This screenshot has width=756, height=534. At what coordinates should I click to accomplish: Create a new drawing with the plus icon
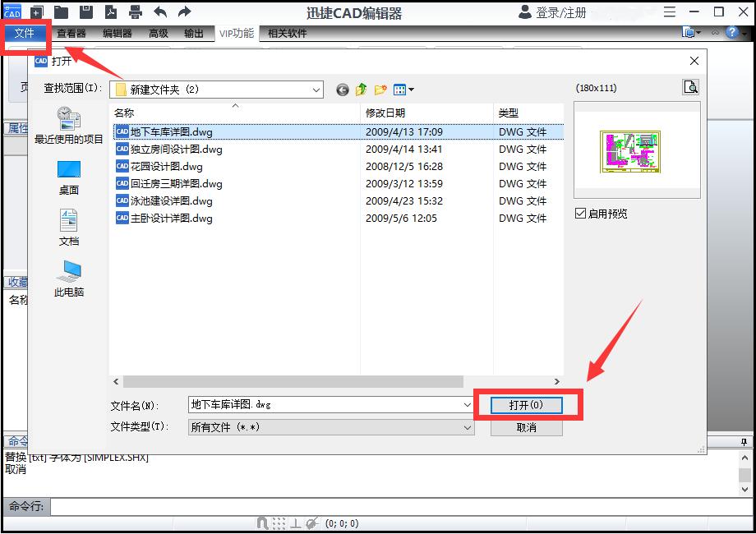[35, 12]
